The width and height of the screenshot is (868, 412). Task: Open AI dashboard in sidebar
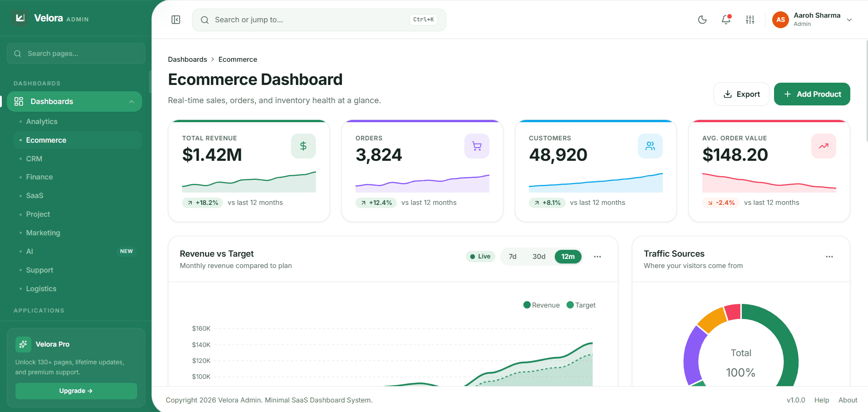(x=78, y=251)
